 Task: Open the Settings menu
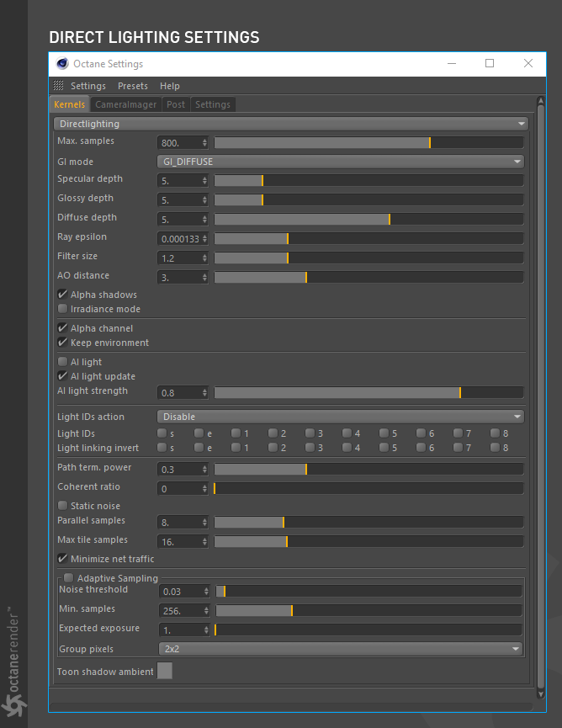point(88,86)
